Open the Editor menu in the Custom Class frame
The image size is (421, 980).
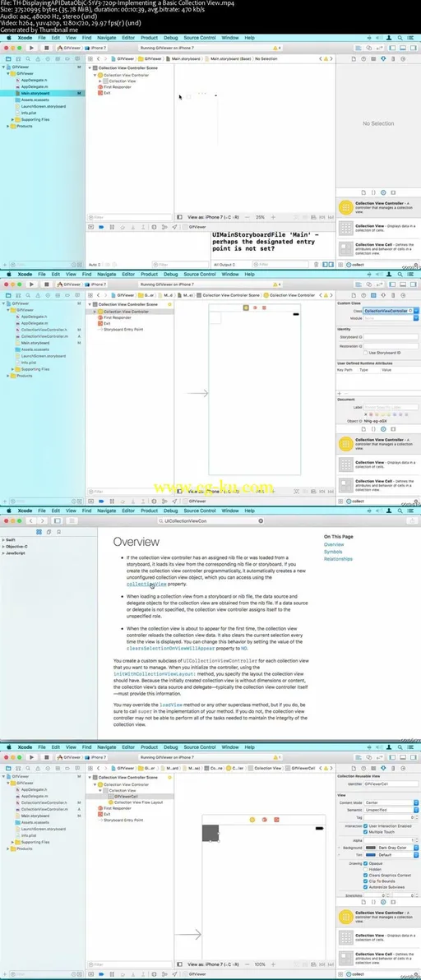coord(128,274)
